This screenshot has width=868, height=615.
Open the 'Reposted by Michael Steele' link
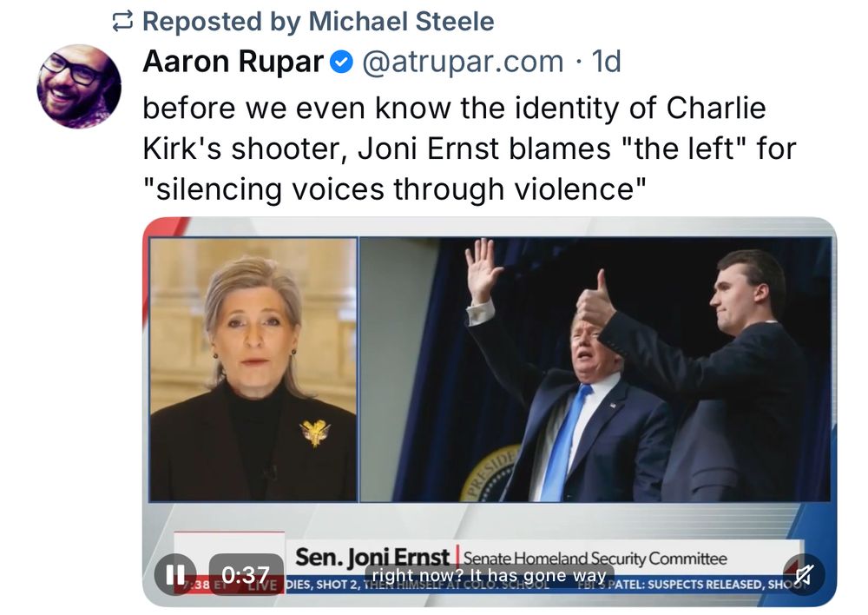click(x=319, y=22)
